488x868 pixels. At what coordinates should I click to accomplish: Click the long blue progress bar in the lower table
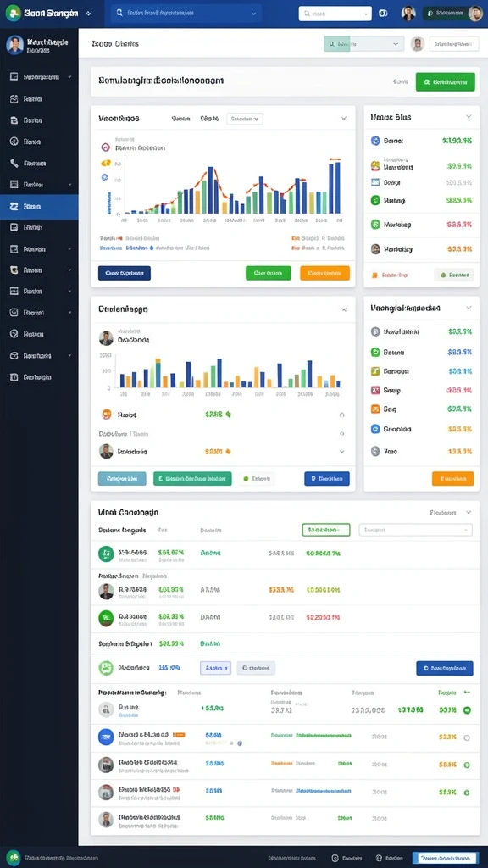click(324, 791)
